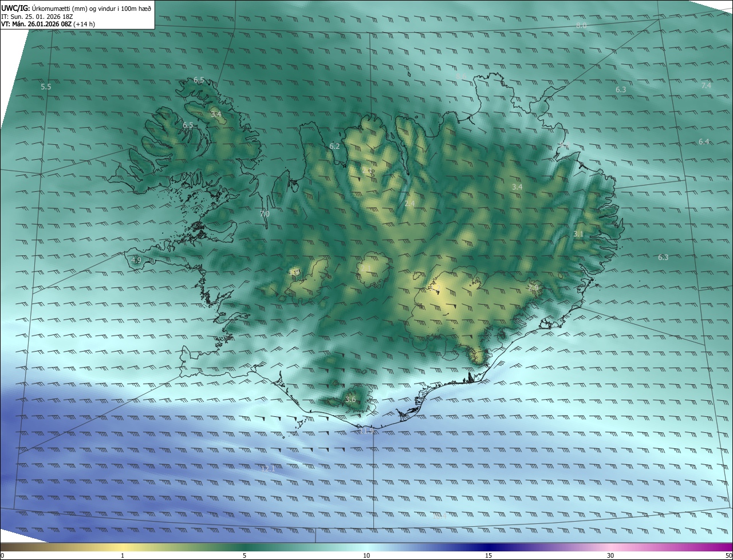This screenshot has width=733, height=560.
Task: Click the 4.9 value label
Action: point(136,261)
